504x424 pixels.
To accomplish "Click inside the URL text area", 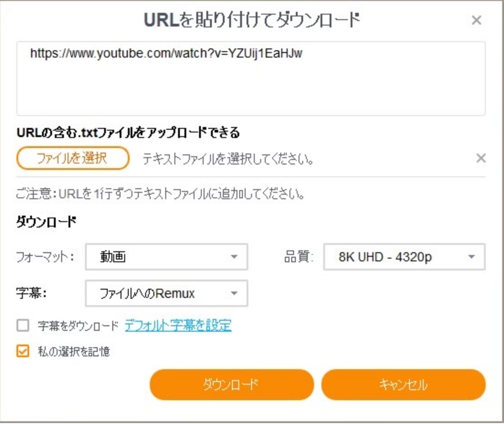I will [251, 79].
